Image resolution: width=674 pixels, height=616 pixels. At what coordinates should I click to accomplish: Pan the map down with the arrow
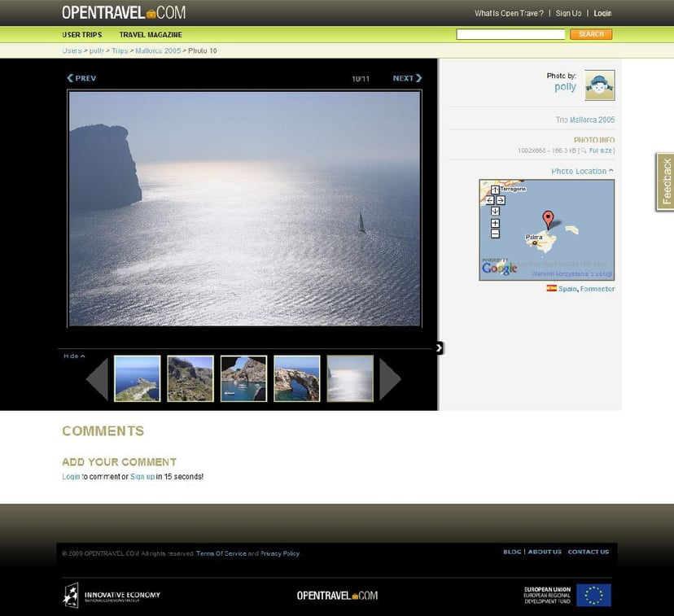click(495, 210)
